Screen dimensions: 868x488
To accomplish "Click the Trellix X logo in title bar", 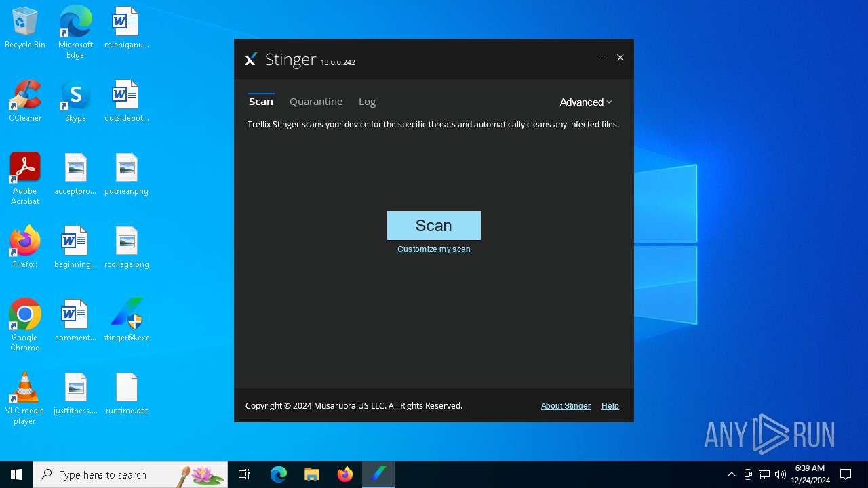I will tap(251, 60).
